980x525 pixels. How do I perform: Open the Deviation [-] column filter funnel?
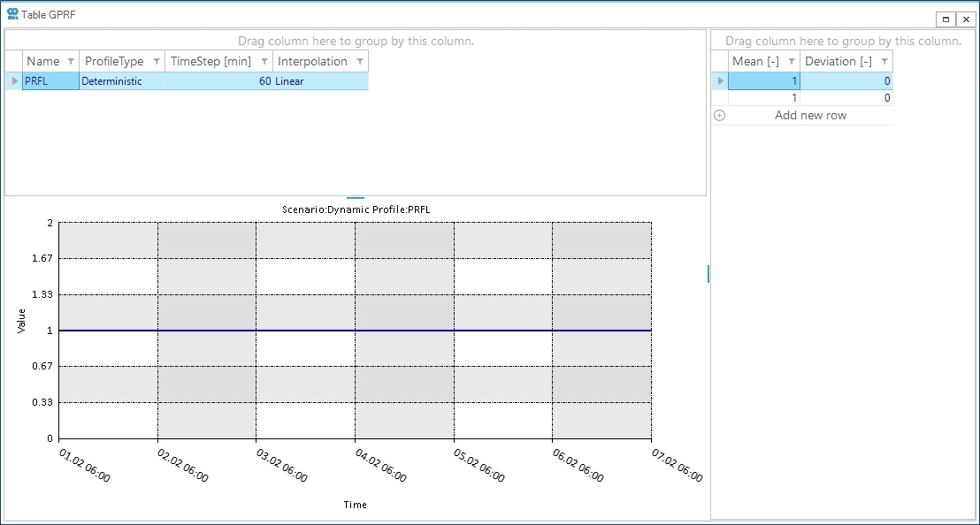click(884, 61)
